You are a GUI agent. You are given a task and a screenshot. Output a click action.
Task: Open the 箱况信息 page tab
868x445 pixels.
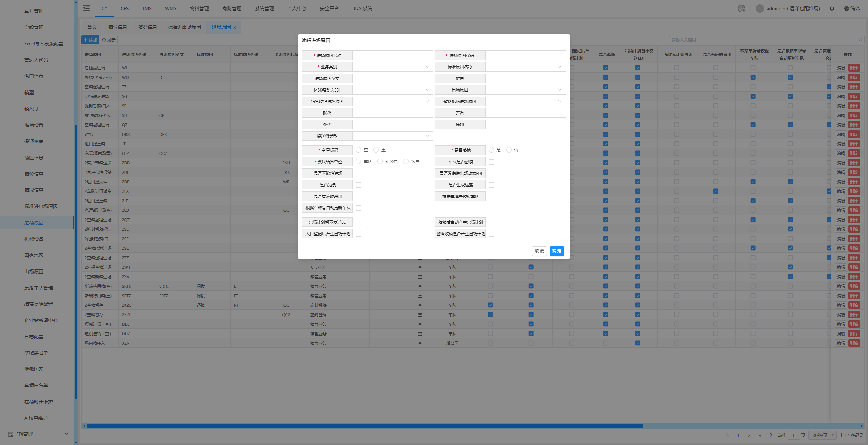(147, 27)
